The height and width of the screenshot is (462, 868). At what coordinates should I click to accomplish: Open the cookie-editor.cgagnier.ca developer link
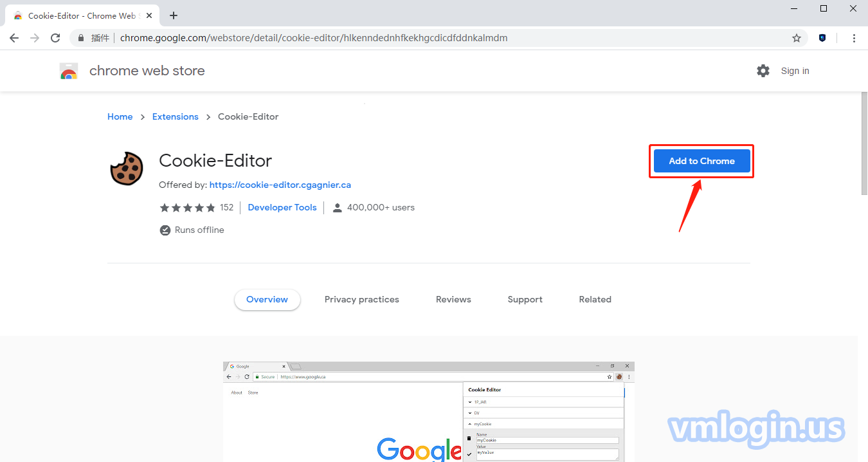click(280, 185)
